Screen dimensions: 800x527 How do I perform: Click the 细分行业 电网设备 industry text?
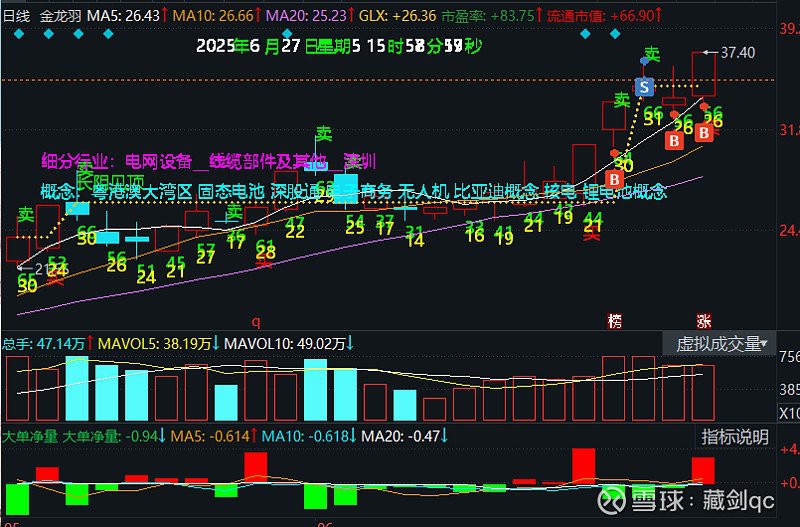pos(209,162)
